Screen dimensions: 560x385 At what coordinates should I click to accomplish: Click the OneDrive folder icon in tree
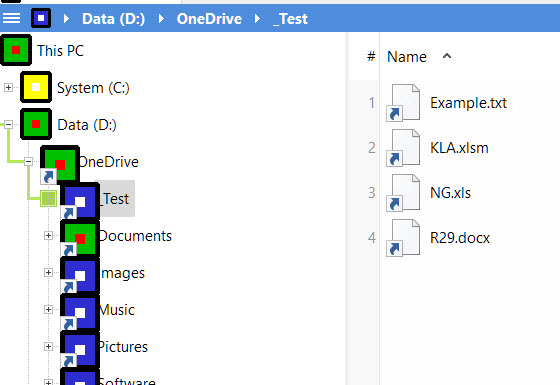59,164
